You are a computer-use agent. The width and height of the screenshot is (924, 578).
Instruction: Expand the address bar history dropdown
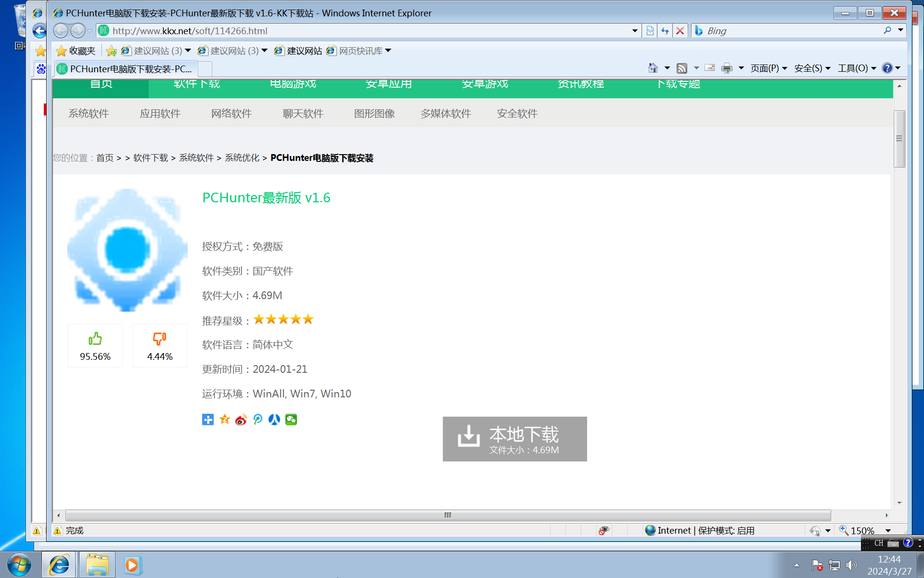[x=635, y=31]
